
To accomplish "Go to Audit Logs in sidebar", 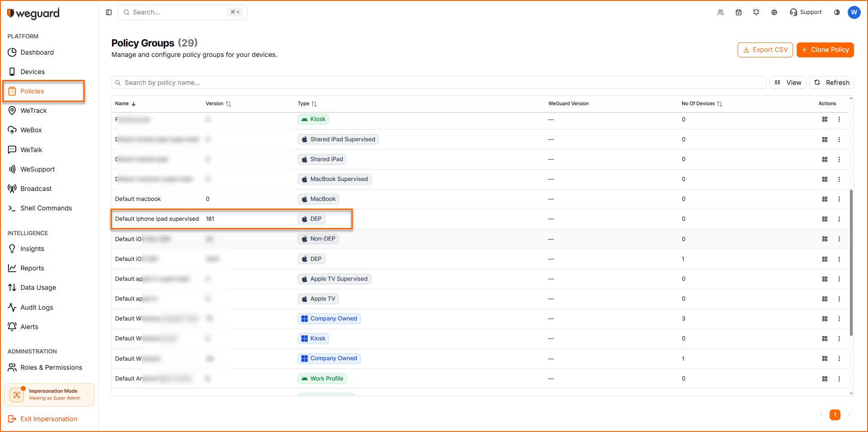I will [37, 307].
